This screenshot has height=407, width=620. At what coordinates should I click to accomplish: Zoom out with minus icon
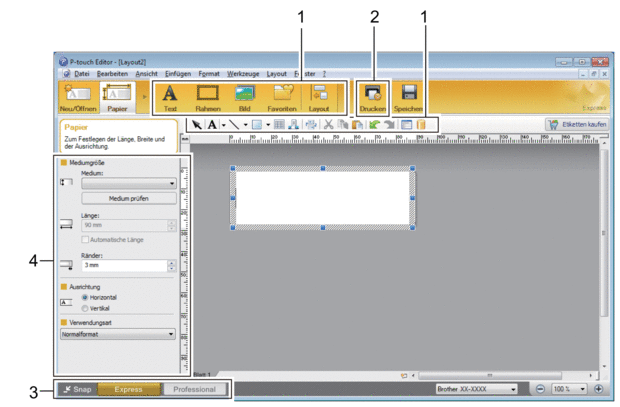coord(540,389)
